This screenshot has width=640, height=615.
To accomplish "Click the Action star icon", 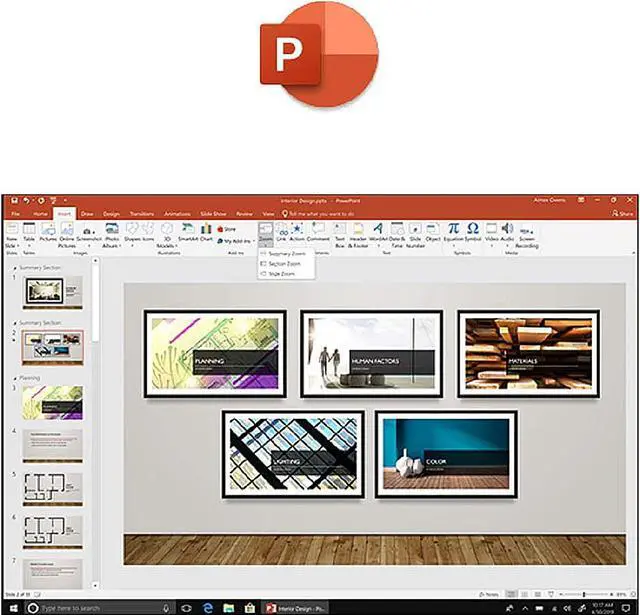I will click(297, 228).
